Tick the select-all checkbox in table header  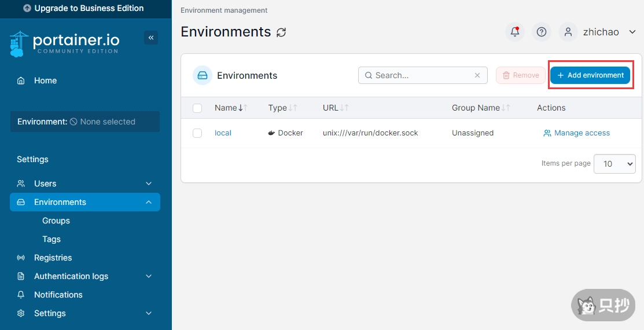[197, 108]
